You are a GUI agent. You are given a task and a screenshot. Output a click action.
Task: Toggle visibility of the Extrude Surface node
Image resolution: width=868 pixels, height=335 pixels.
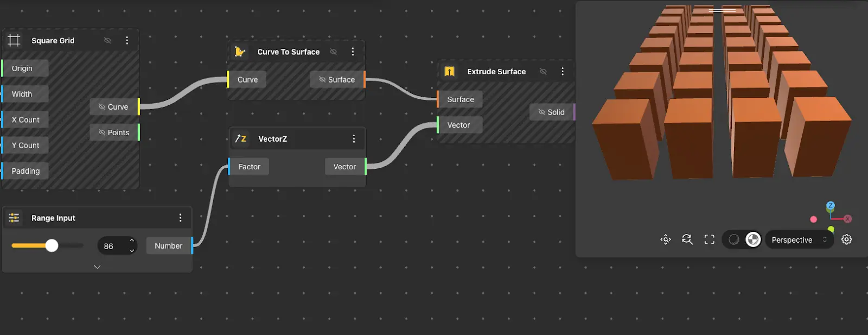click(543, 71)
